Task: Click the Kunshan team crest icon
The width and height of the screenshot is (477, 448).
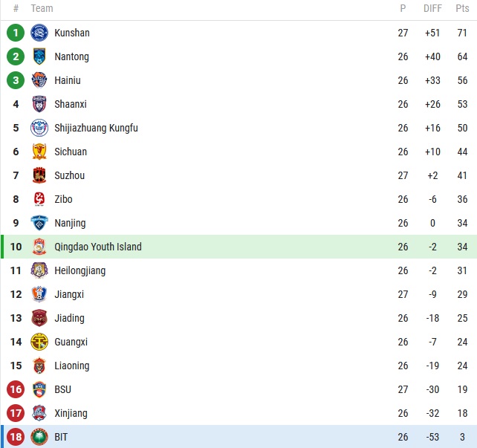Action: click(39, 33)
